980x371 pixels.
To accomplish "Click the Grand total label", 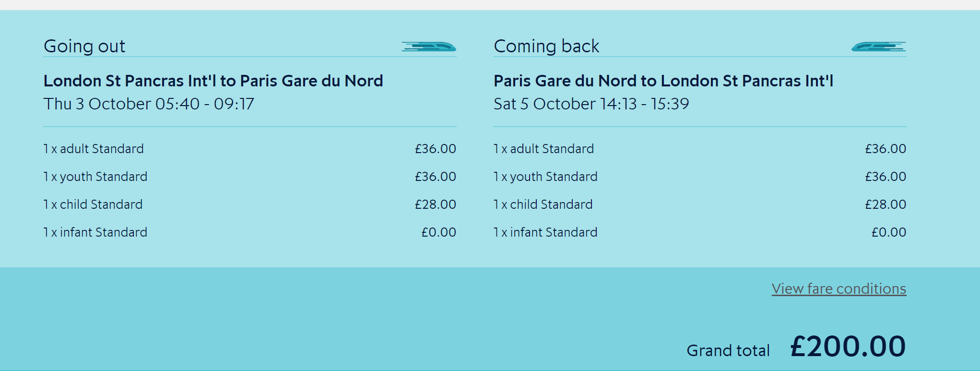I will [x=728, y=350].
